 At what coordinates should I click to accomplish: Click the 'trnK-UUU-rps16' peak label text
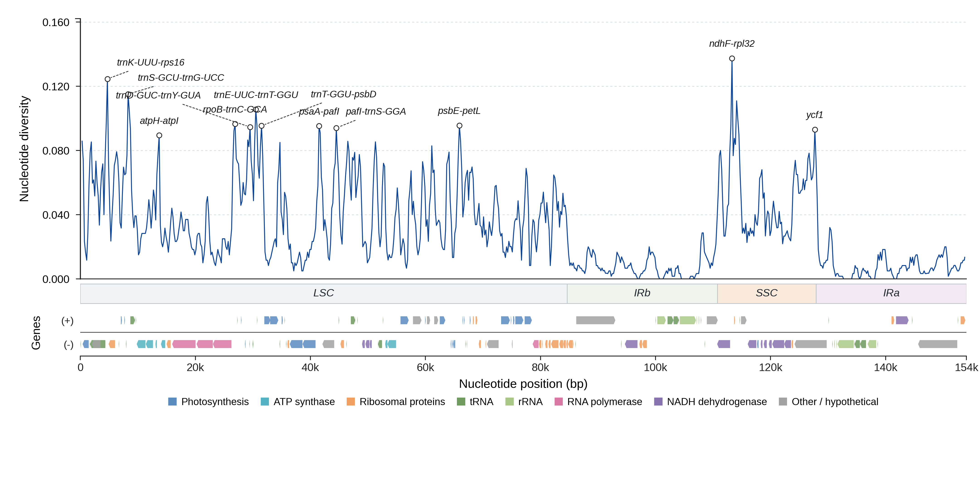pyautogui.click(x=151, y=62)
